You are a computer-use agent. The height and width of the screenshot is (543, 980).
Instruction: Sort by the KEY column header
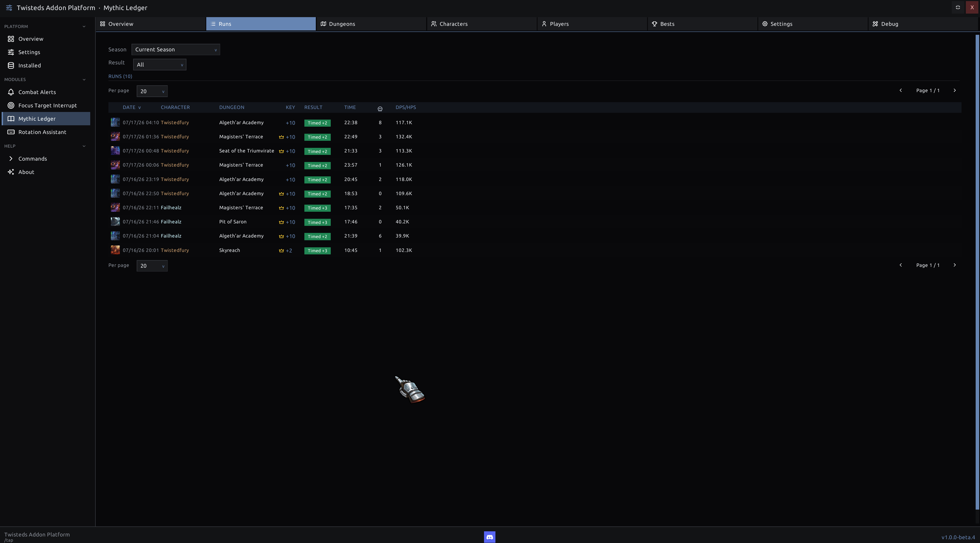(x=290, y=107)
